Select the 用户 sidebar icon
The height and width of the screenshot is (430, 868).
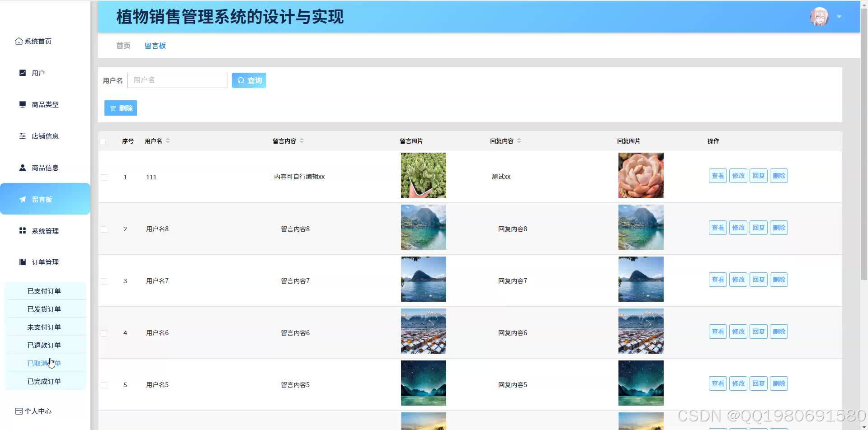pos(22,72)
